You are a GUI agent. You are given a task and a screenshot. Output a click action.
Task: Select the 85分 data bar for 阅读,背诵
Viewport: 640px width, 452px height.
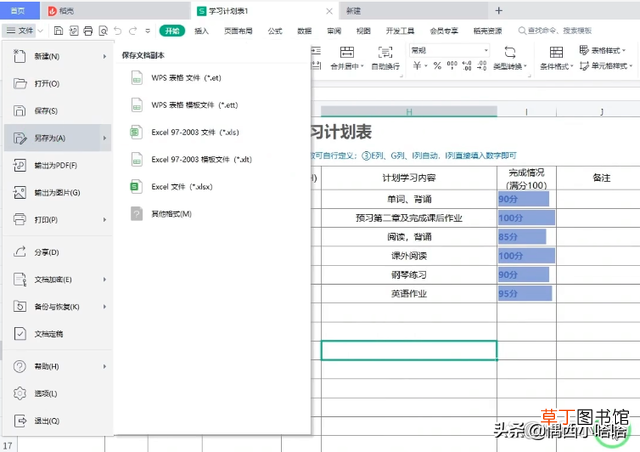click(x=522, y=237)
